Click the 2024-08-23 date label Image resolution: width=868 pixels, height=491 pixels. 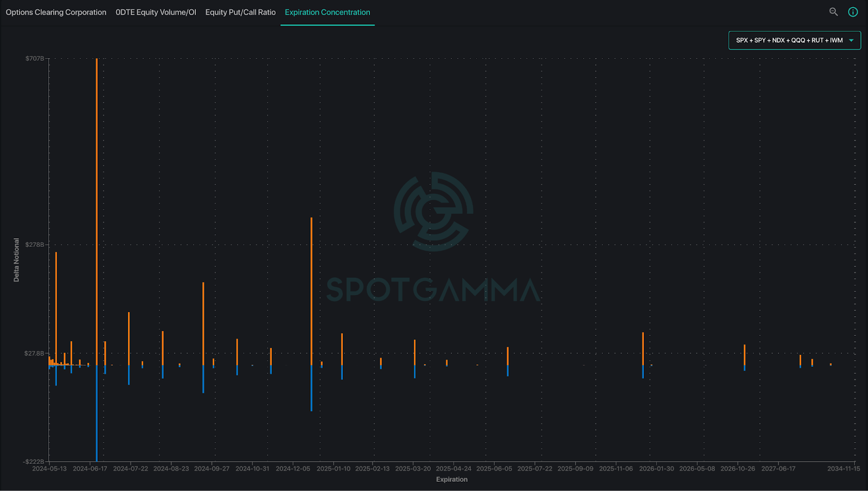coord(171,469)
